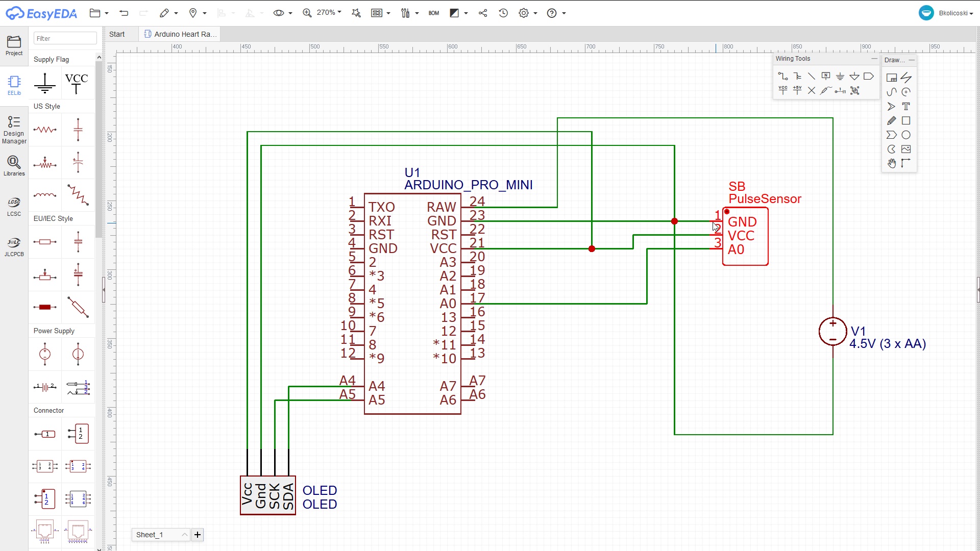Select the Net Label tool
The image size is (980, 551).
(826, 77)
